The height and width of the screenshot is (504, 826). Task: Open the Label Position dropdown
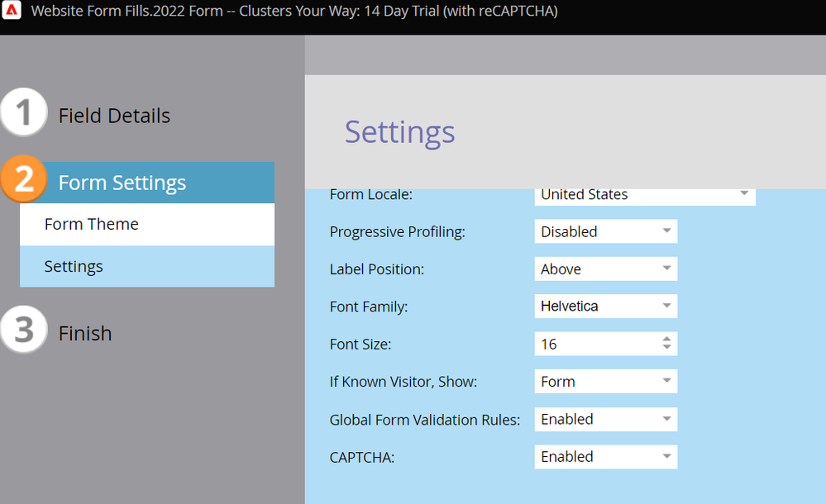pos(605,269)
